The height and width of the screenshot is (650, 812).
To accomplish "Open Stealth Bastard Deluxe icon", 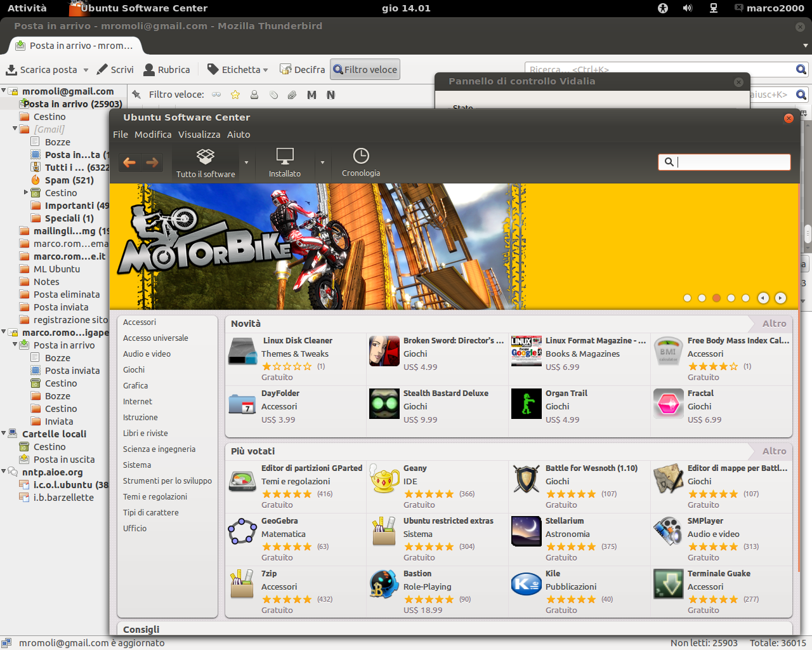I will pos(384,404).
